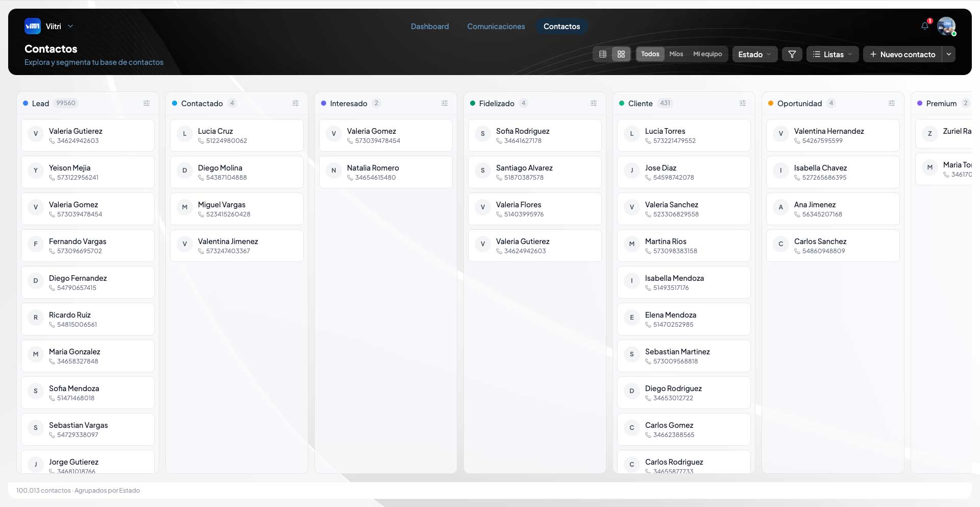Open Valeria Gutierrez card in Lead column
Image resolution: width=980 pixels, height=507 pixels.
coord(88,135)
